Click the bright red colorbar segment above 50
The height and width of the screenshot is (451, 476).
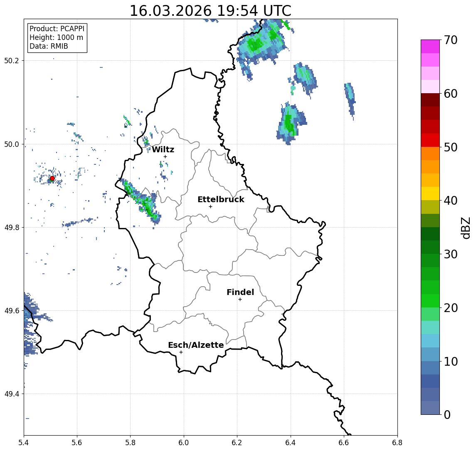pyautogui.click(x=430, y=140)
